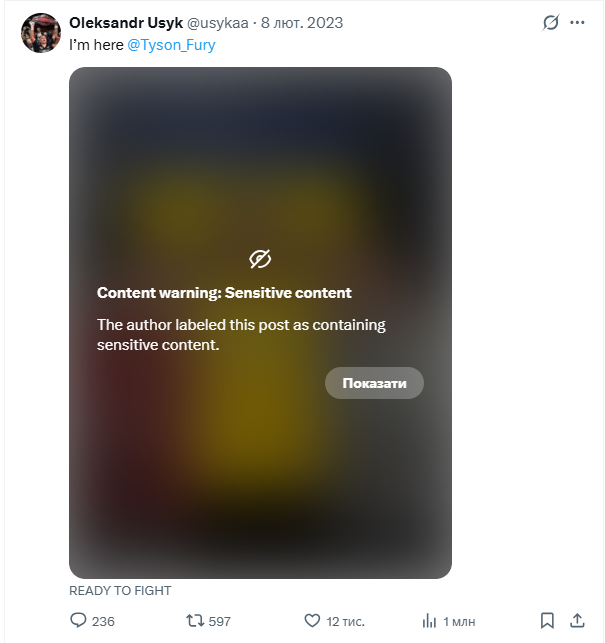Bookmark this post
Screen dimensions: 605x643
coord(547,620)
